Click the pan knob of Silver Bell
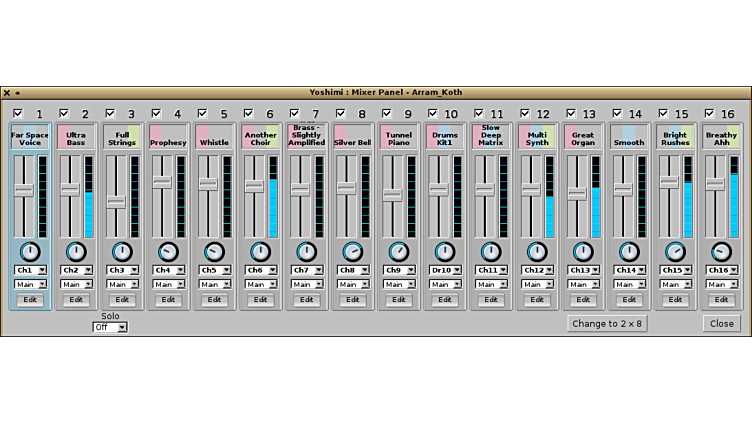 coord(352,252)
